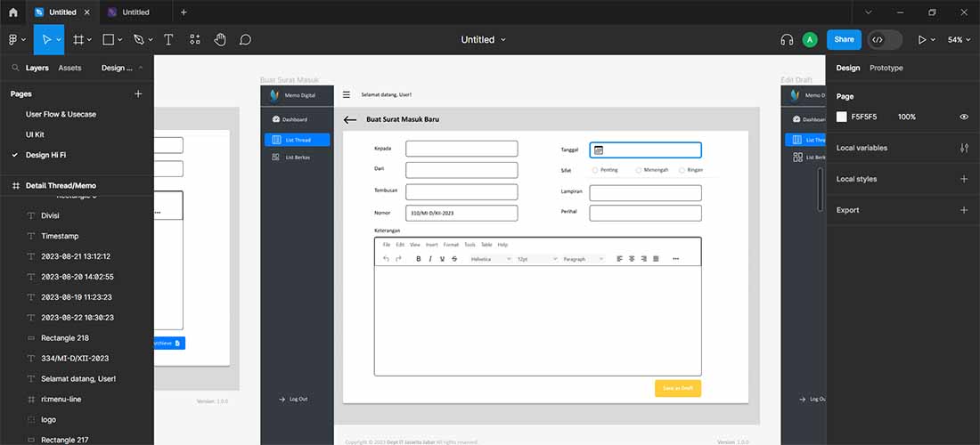
Task: Open the Helvetica font dropdown in editor
Action: pos(491,258)
